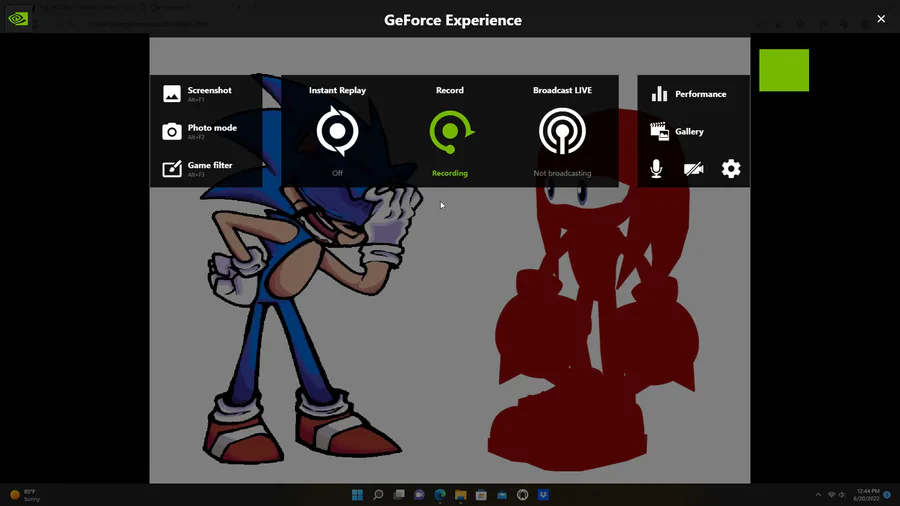Open Photo mode camera icon
Viewport: 900px width, 506px height.
(x=172, y=131)
